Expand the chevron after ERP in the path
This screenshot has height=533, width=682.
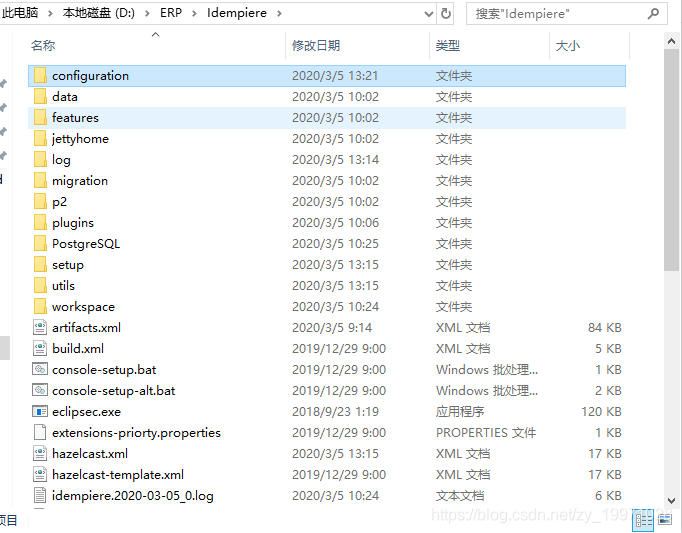click(194, 13)
